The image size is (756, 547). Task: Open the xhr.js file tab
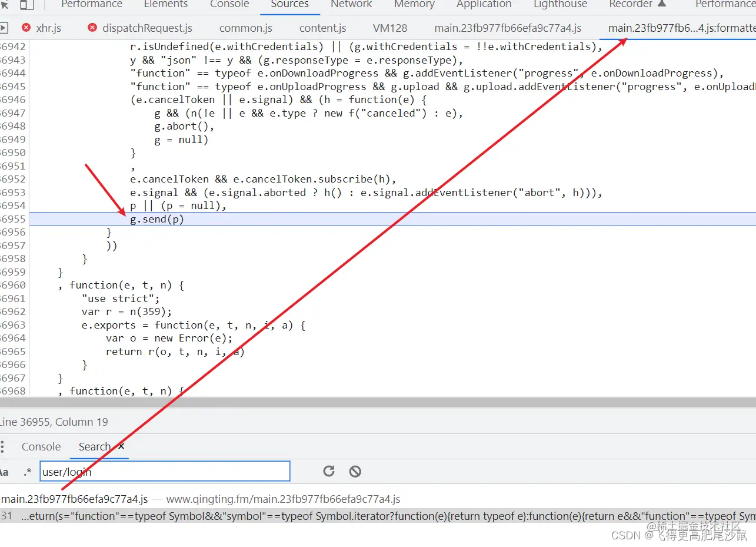tap(48, 28)
